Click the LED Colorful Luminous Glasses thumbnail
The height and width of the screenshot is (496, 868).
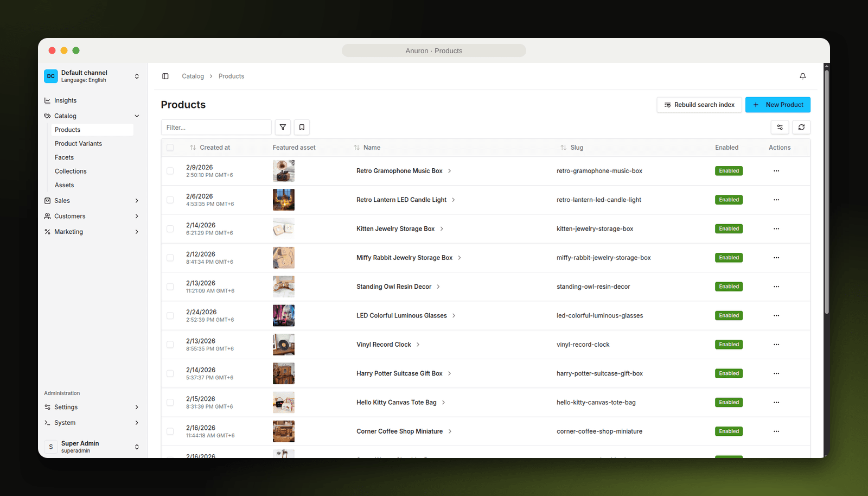(x=284, y=316)
